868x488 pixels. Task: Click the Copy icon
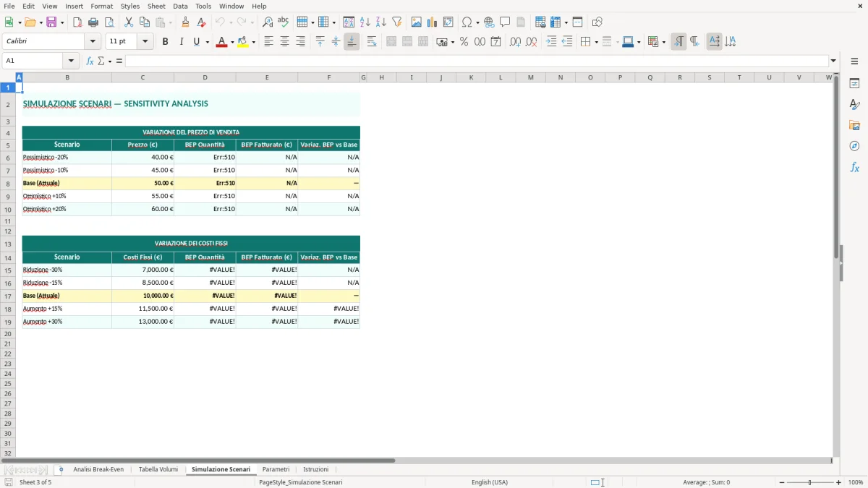click(145, 22)
